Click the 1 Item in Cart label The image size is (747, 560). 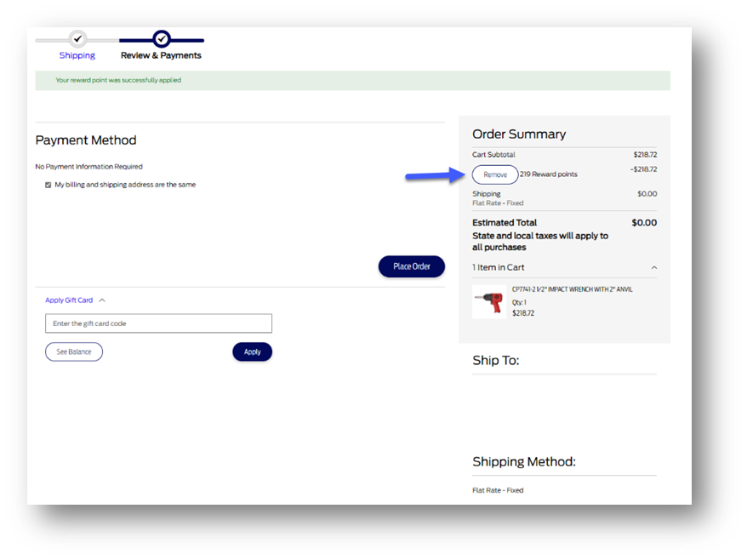coord(499,267)
